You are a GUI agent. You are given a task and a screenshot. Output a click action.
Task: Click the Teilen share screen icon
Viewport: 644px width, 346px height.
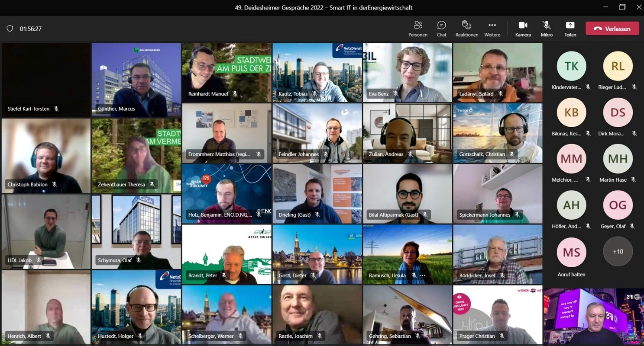point(570,29)
